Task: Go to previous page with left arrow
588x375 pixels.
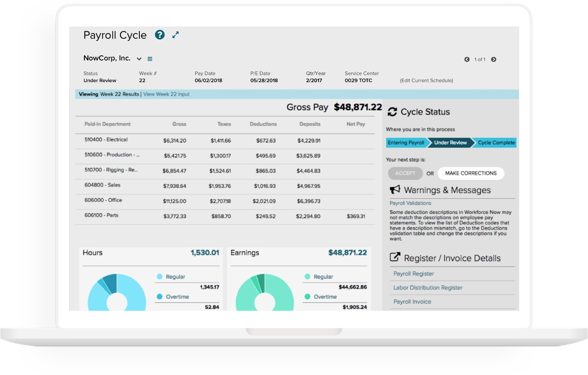Action: (x=467, y=59)
